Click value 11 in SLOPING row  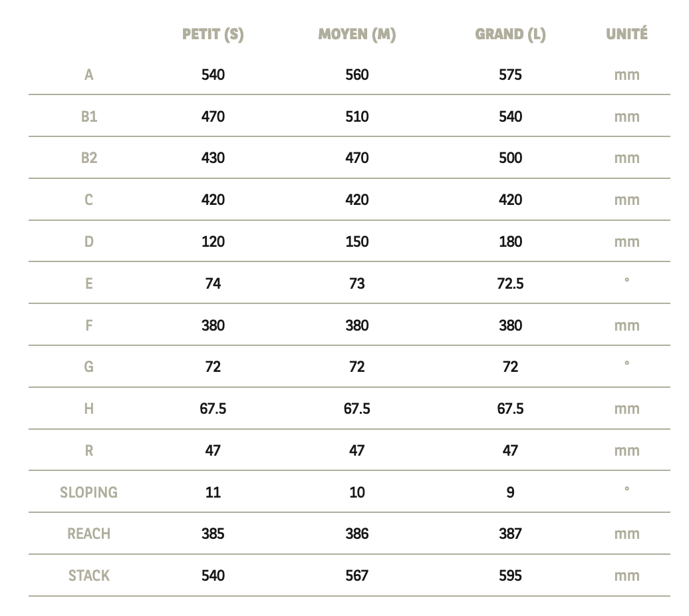click(213, 492)
